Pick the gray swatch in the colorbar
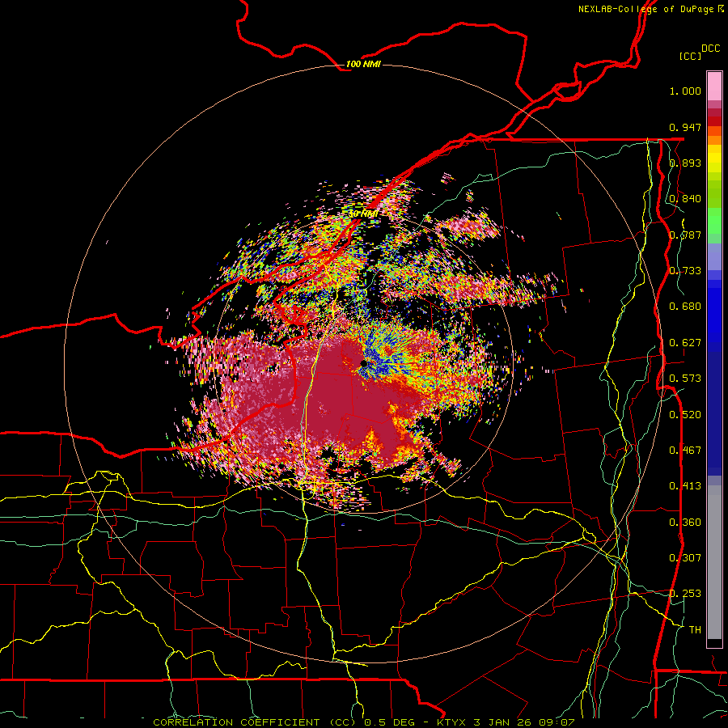 [714, 562]
